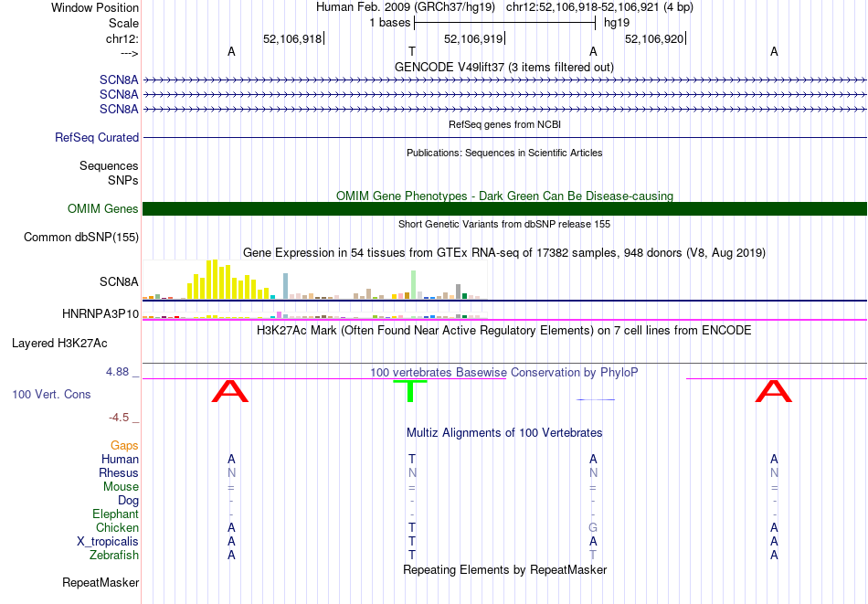The image size is (868, 604).
Task: Click 'Short Genetic Variants from dbSNP' title
Action: tap(504, 224)
